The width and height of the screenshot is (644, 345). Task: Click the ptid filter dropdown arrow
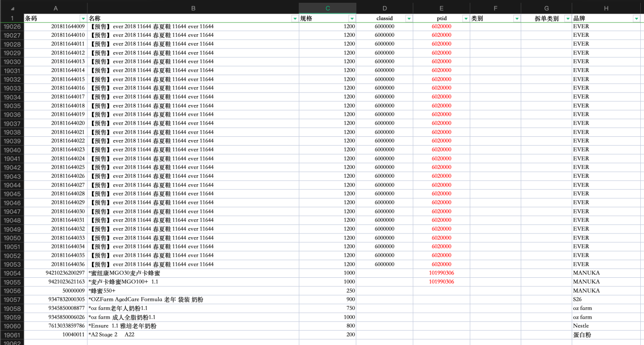pos(466,18)
